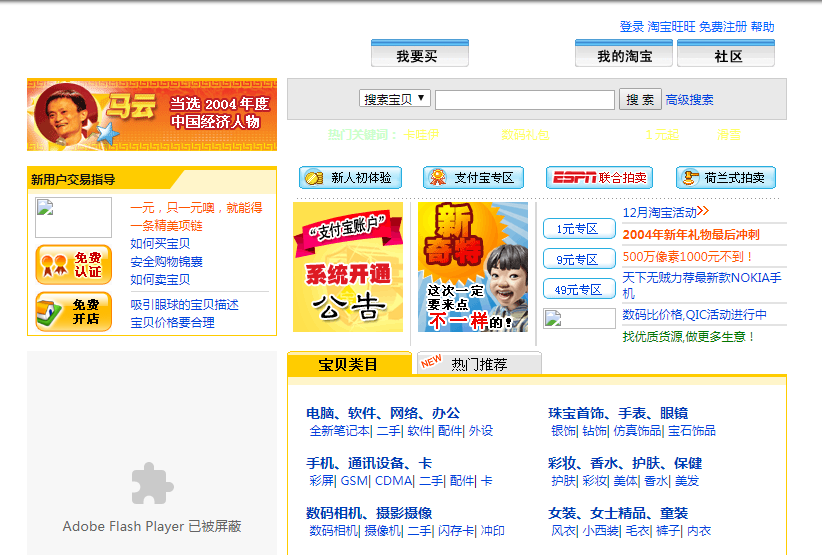Expand the 搜索宝贝 dropdown

[395, 99]
